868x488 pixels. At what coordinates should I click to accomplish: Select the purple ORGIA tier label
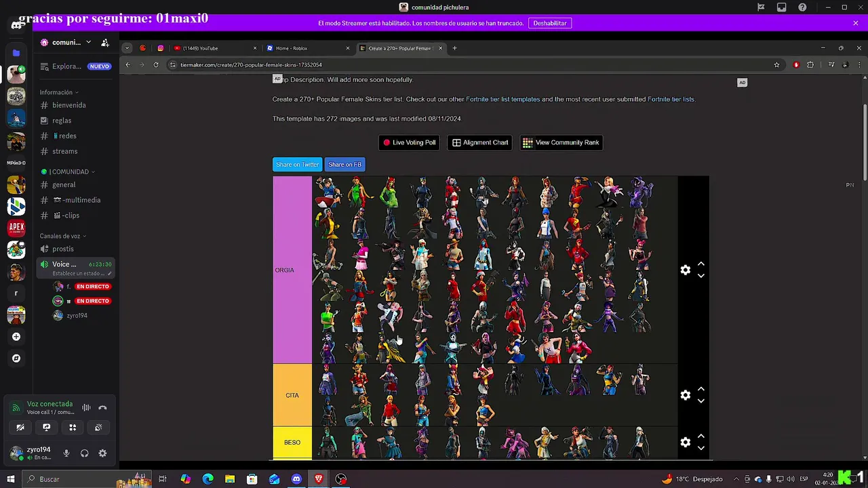click(x=292, y=270)
